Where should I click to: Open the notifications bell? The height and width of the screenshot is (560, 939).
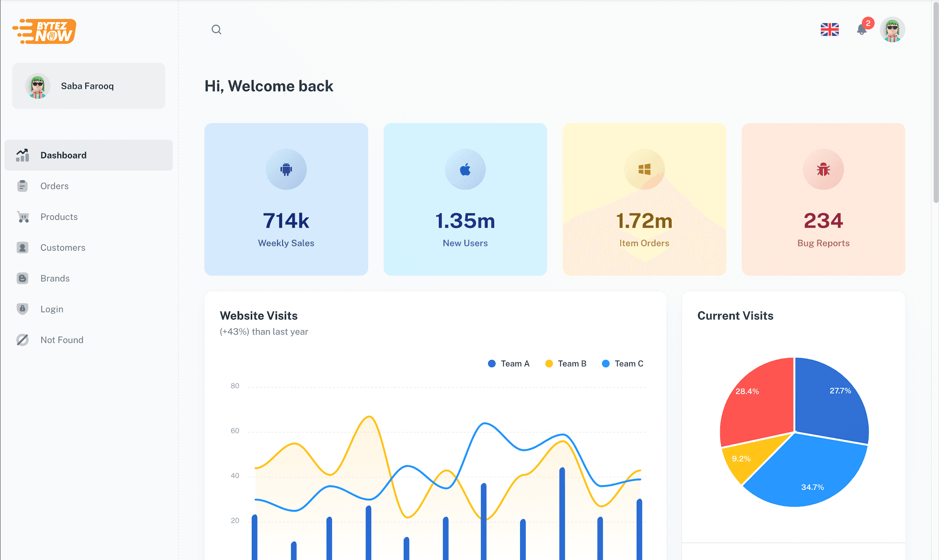pyautogui.click(x=861, y=30)
